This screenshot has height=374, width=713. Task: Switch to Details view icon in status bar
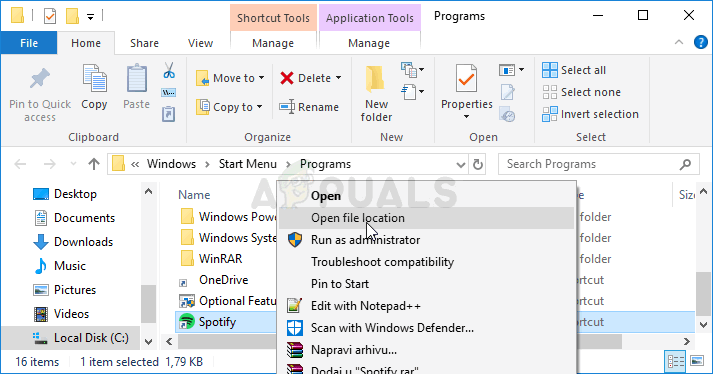pos(675,362)
